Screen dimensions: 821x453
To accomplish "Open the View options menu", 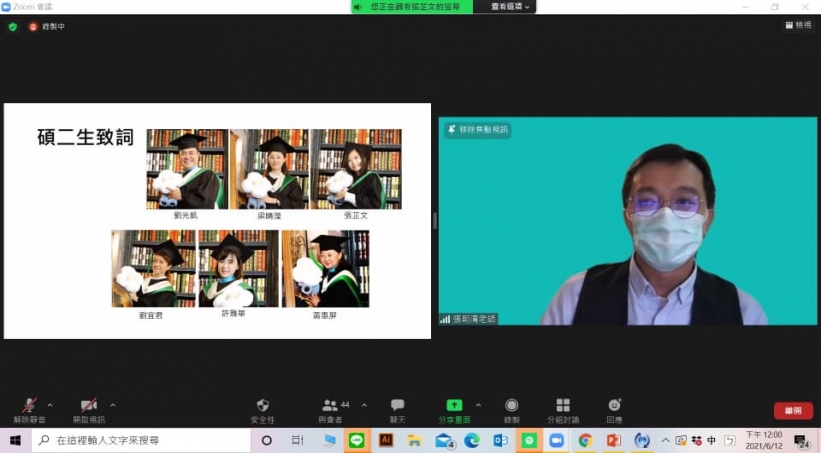I will coord(797,26).
